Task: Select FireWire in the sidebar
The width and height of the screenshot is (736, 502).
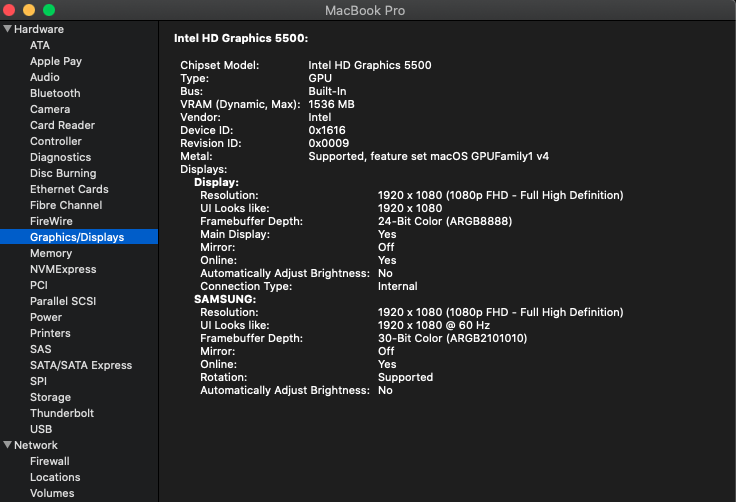Action: (51, 221)
